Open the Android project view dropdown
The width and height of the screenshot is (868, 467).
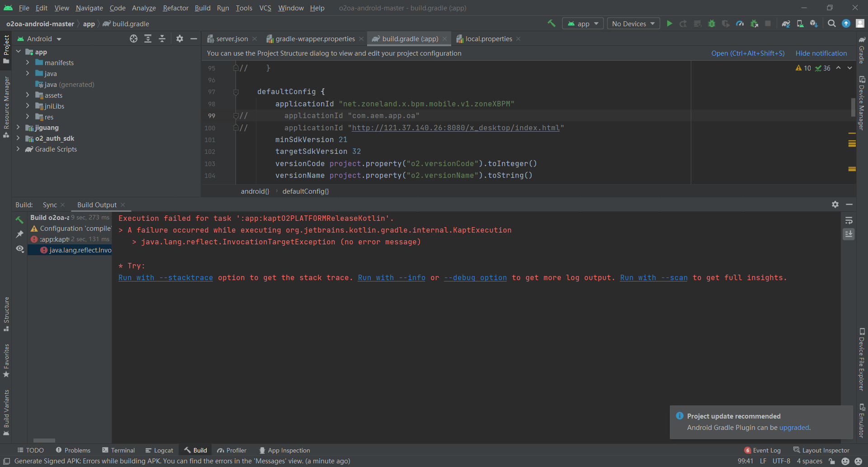tap(44, 39)
